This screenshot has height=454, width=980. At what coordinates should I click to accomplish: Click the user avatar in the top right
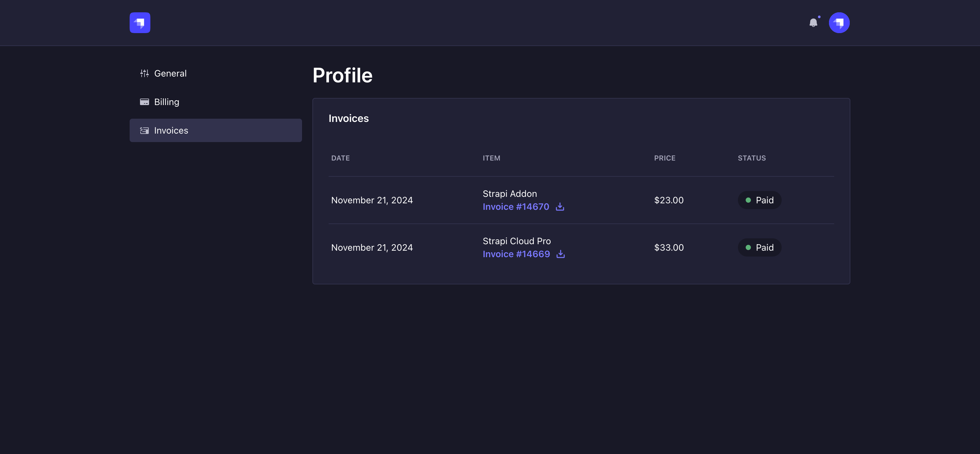pyautogui.click(x=839, y=22)
